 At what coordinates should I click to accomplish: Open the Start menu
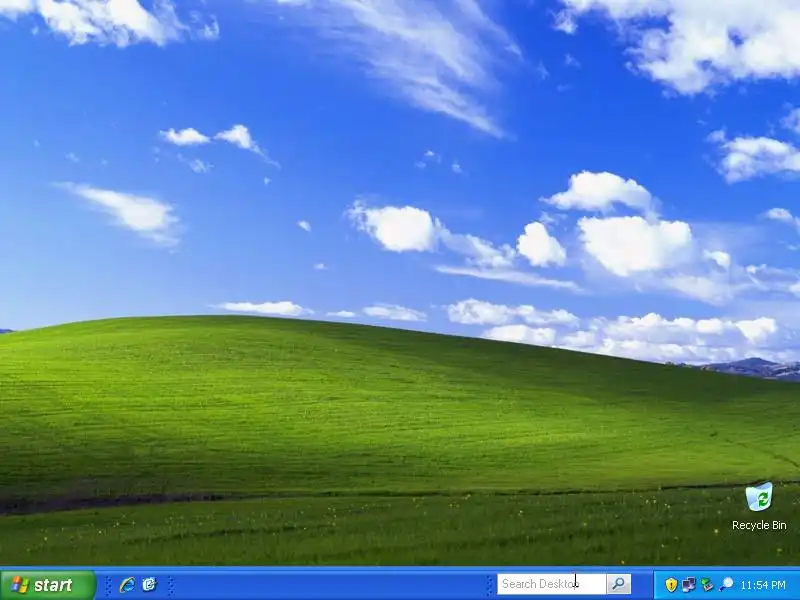(47, 585)
